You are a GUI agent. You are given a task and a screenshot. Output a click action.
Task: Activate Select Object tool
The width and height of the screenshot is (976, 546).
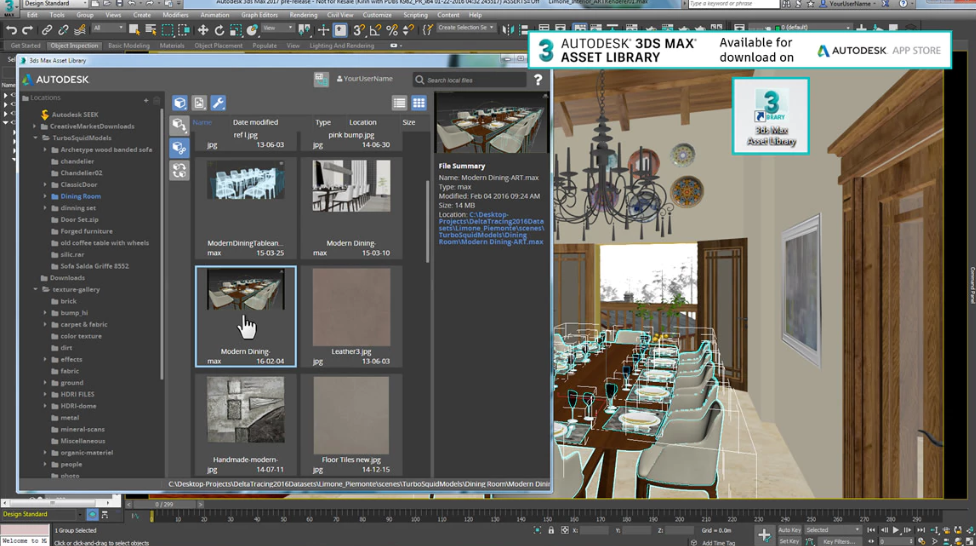pyautogui.click(x=134, y=29)
